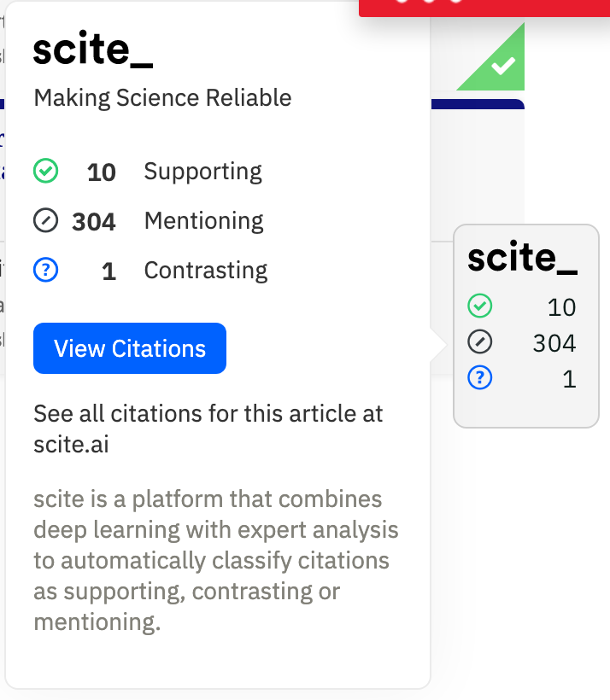
Task: Click the mentioning icon in the small badge
Action: coord(480,343)
